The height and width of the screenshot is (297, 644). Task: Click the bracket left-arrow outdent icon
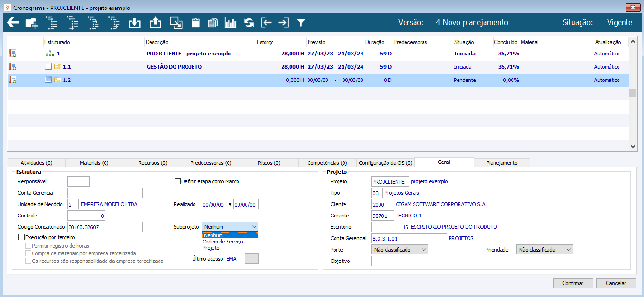[x=266, y=23]
